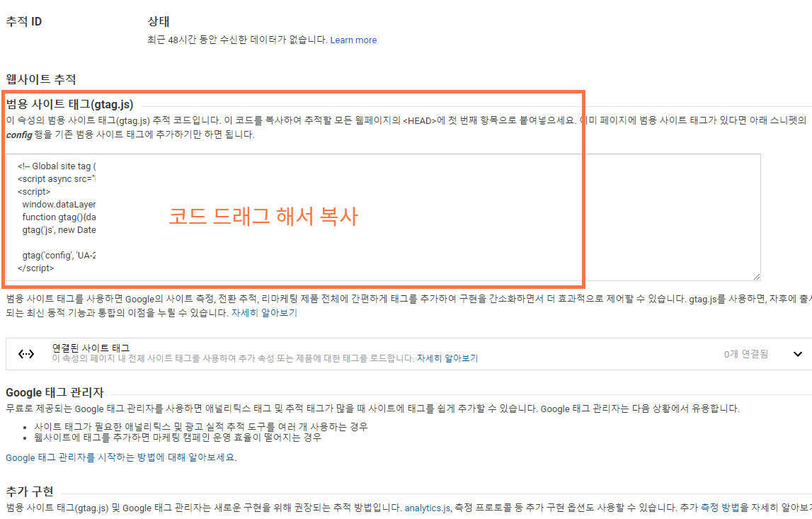The image size is (812, 519).
Task: Open the Learn more link beside 상태
Action: (x=353, y=40)
